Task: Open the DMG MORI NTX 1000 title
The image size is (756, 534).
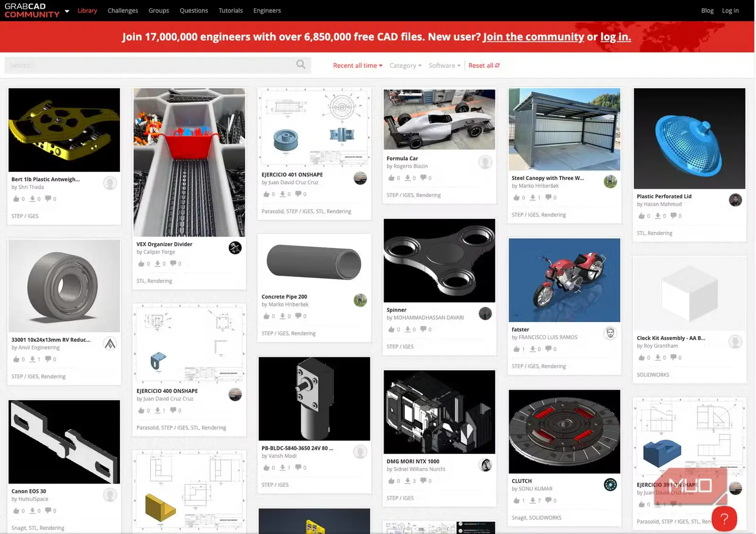Action: pyautogui.click(x=413, y=461)
